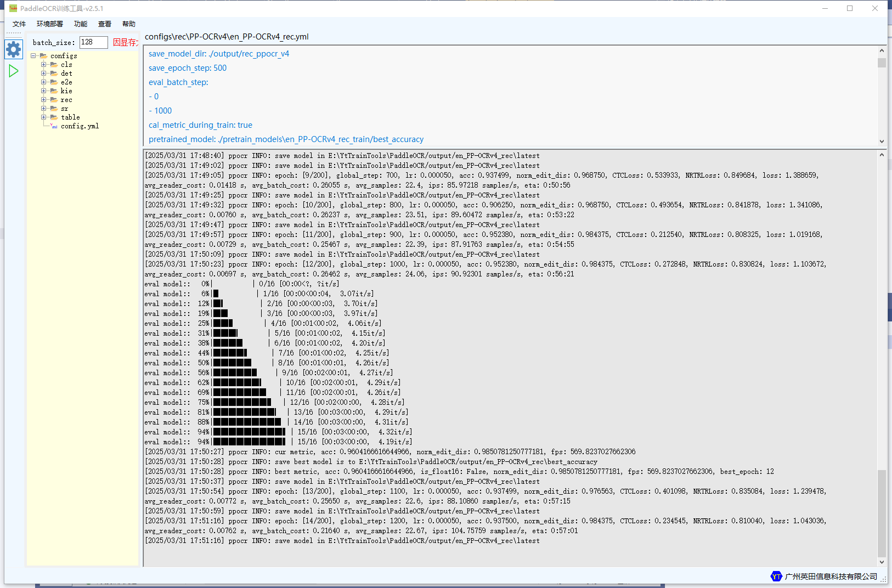This screenshot has height=588, width=892.
Task: Expand the e2e folder node
Action: coord(43,82)
